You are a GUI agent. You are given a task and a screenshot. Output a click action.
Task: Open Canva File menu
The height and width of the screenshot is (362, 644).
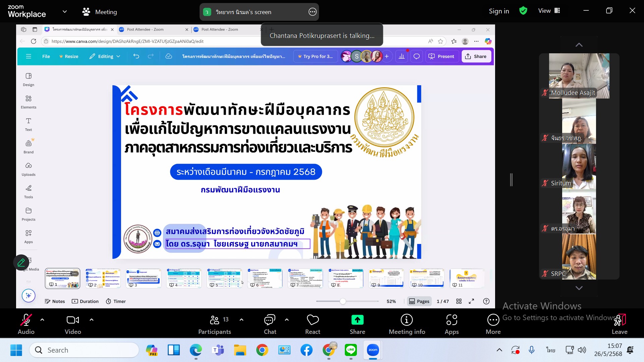point(46,56)
